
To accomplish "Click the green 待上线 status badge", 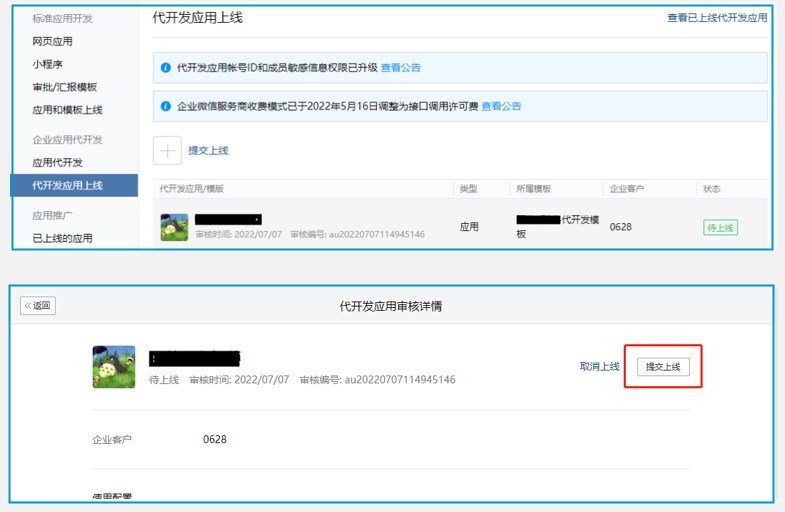I will [720, 227].
